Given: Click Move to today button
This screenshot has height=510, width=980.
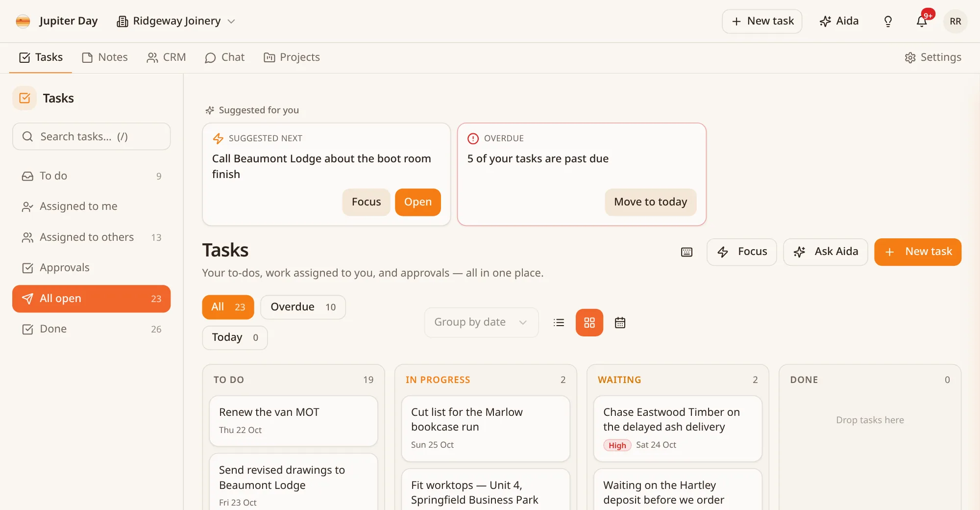Looking at the screenshot, I should pyautogui.click(x=650, y=202).
